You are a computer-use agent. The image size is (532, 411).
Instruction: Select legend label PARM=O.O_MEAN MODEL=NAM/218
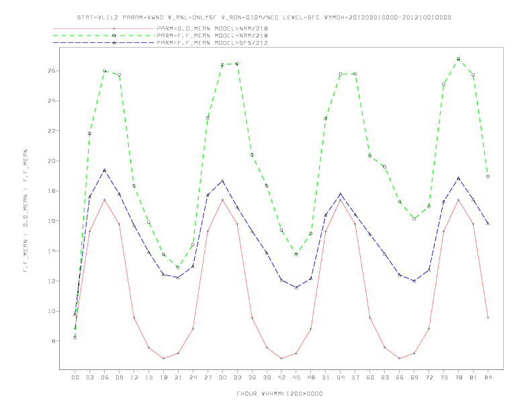[x=212, y=28]
